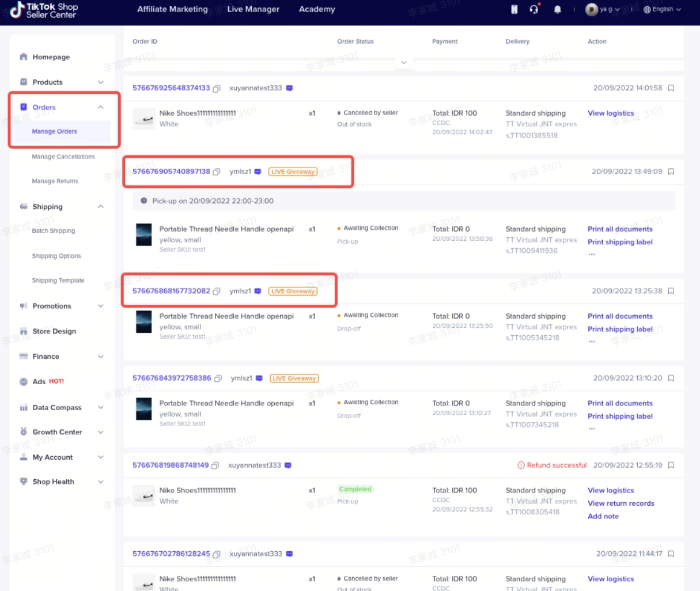
Task: Collapse the Orders sidebar section
Action: [101, 107]
